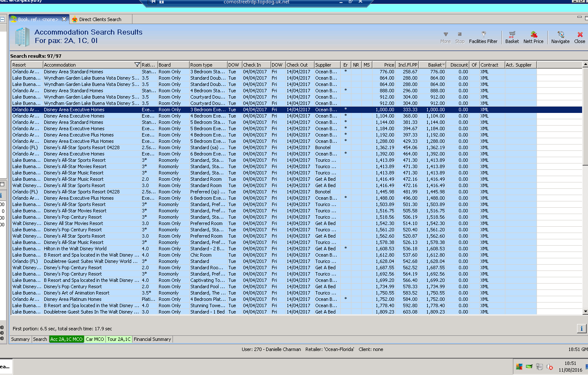588x375 pixels.
Task: Sort by the Price column header
Action: (x=384, y=65)
